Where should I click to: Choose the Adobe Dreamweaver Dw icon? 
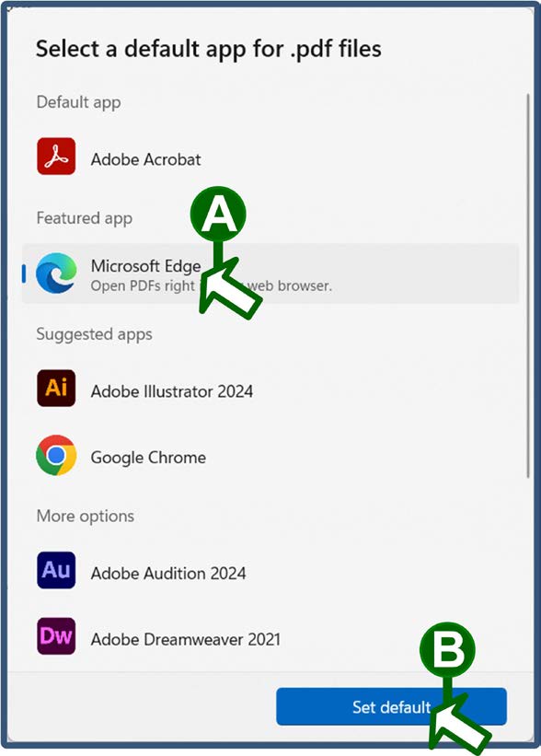click(x=56, y=636)
